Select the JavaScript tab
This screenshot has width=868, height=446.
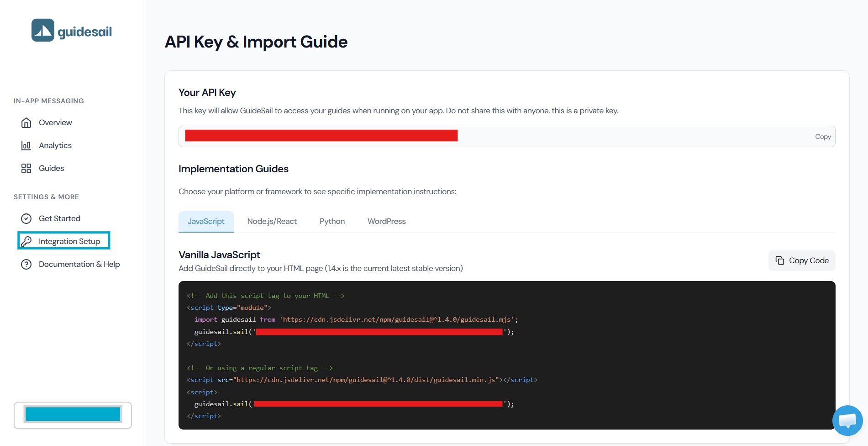coord(206,221)
